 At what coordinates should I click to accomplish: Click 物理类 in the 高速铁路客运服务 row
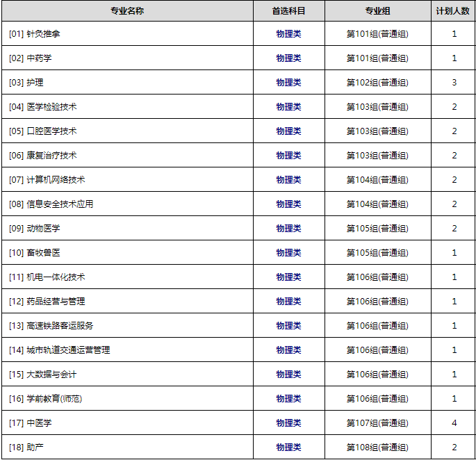click(288, 325)
